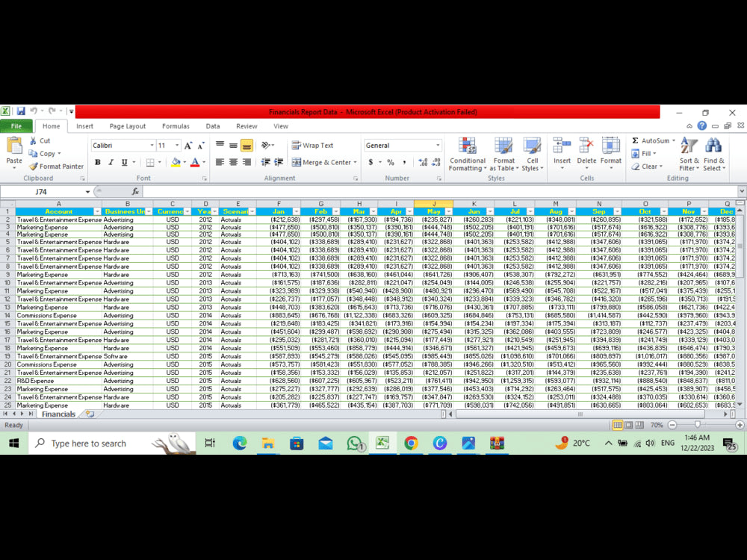Open the Name Box dropdown arrow
Image resolution: width=747 pixels, height=560 pixels.
pyautogui.click(x=87, y=191)
